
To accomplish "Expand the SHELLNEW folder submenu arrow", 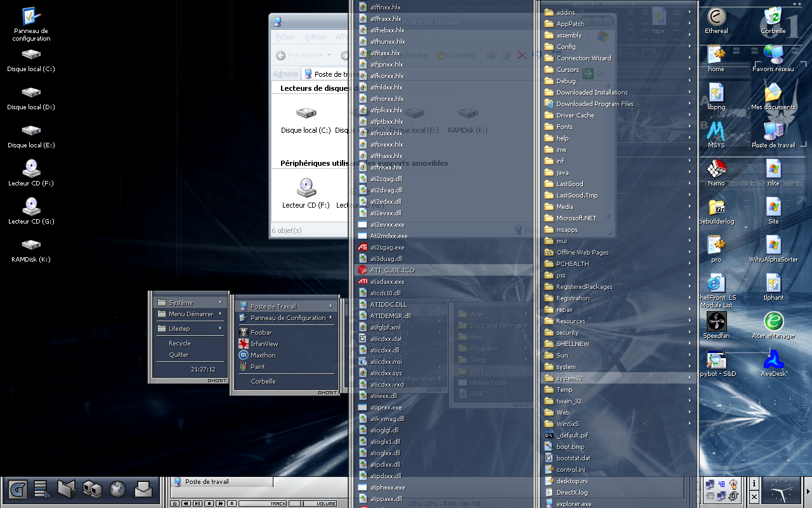I will click(x=690, y=344).
